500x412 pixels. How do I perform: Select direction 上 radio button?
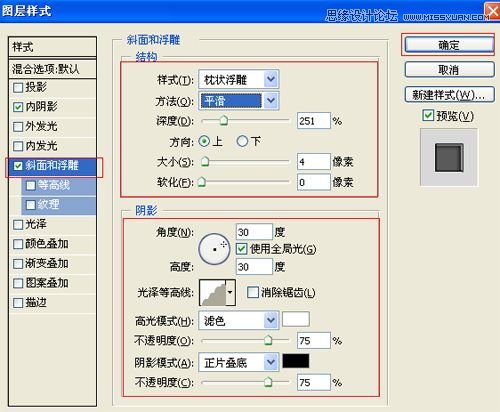click(x=204, y=141)
